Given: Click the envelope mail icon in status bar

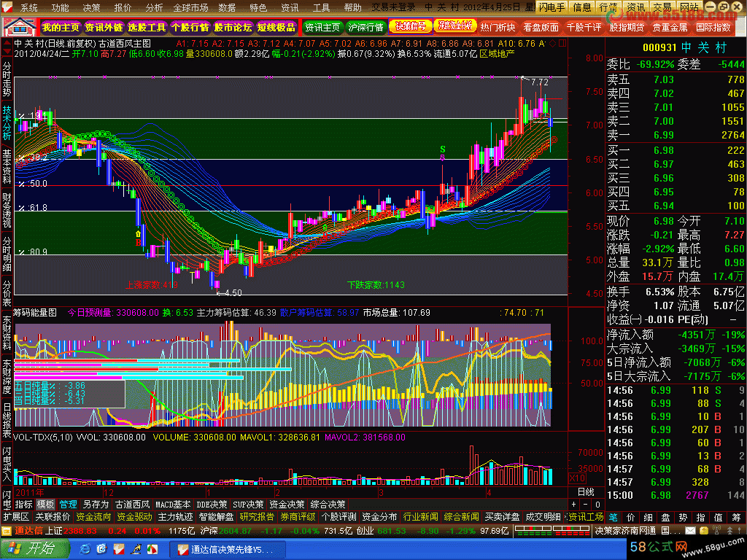Looking at the screenshot, I should click(x=690, y=530).
